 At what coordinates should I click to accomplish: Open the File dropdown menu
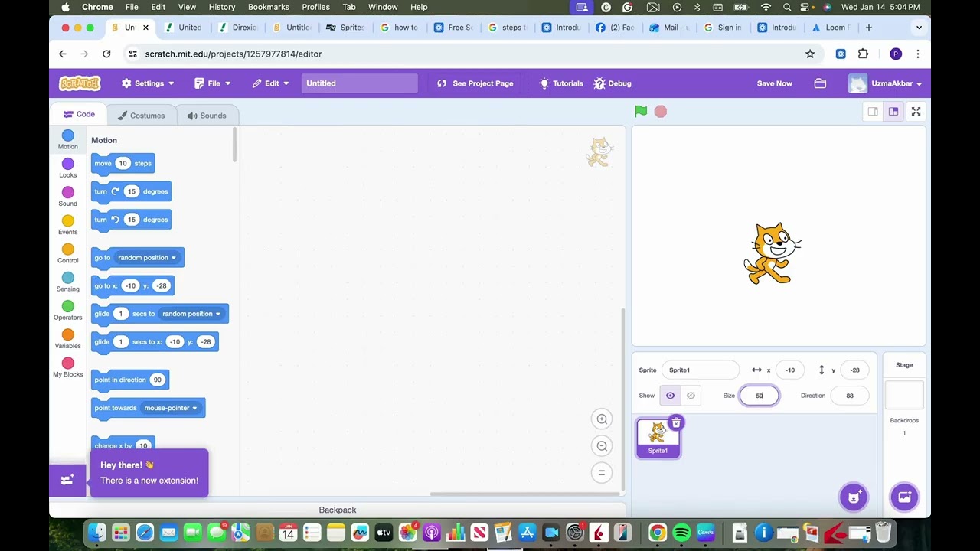[212, 83]
